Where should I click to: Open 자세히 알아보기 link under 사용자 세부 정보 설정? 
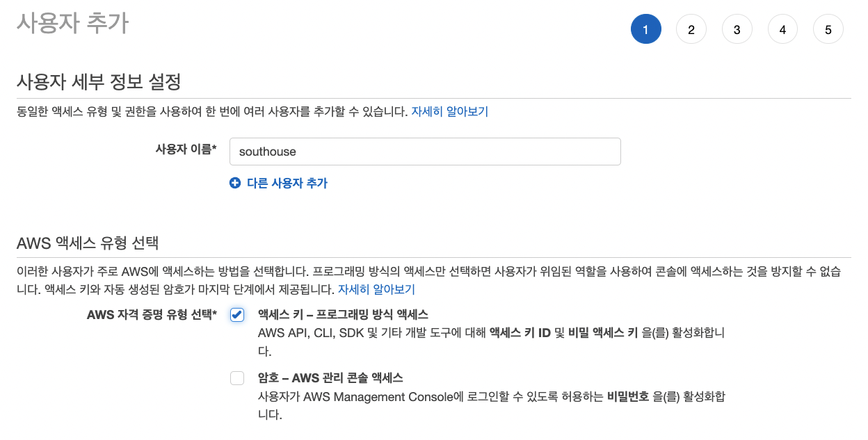[x=449, y=111]
